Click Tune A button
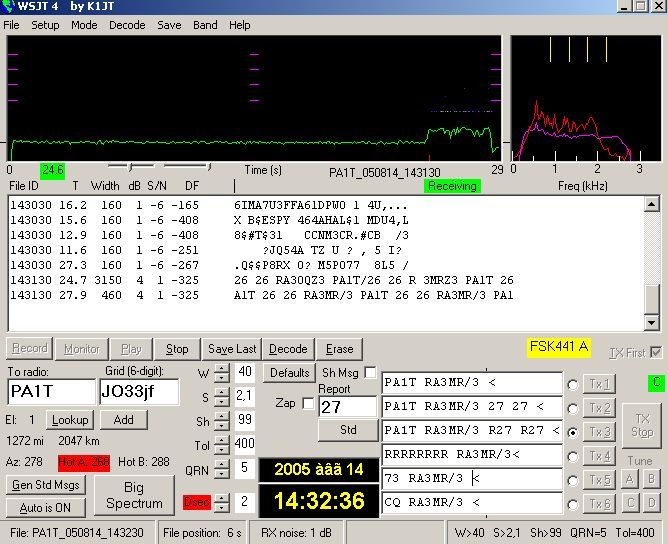This screenshot has height=544, width=668. (x=630, y=480)
